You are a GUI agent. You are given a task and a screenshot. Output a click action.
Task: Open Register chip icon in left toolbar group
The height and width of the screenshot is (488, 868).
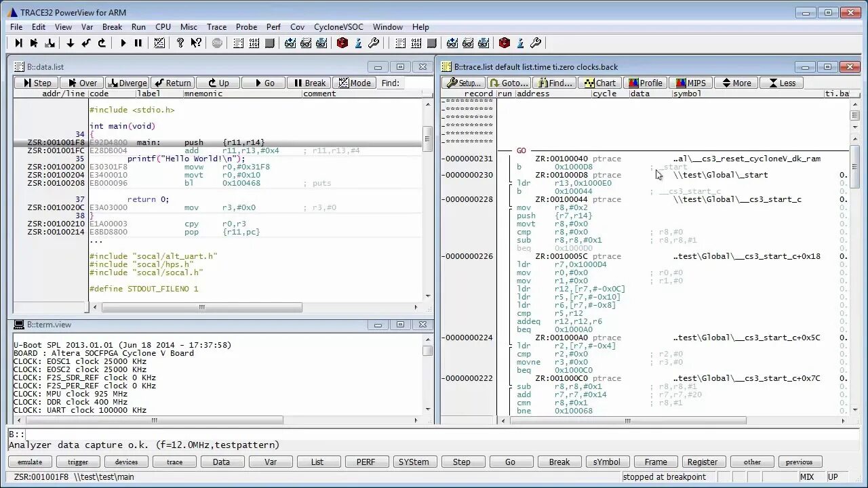pyautogui.click(x=269, y=43)
